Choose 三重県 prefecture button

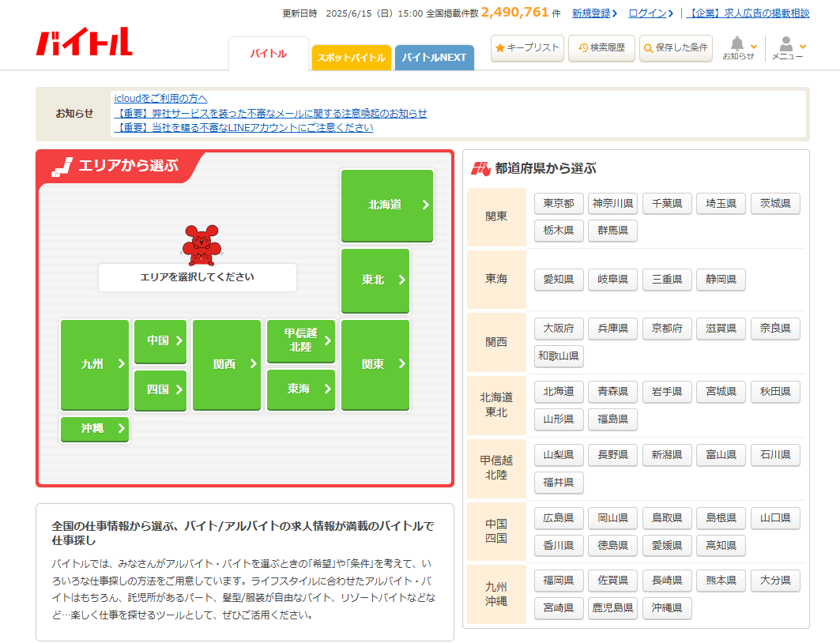(667, 280)
